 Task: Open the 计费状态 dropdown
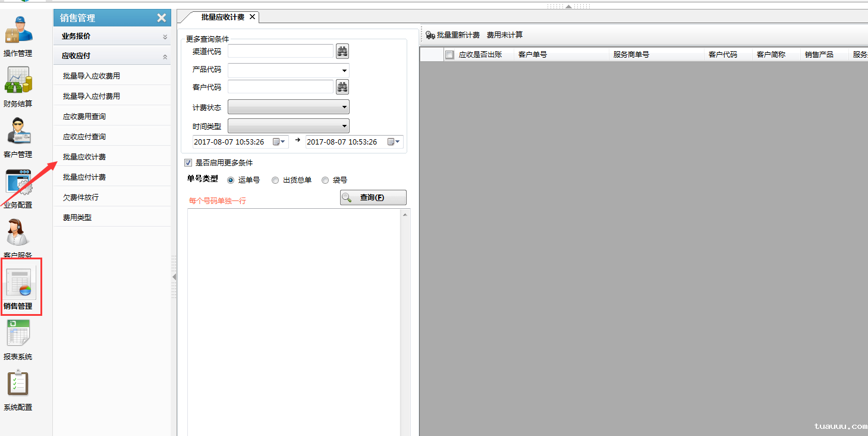(x=344, y=106)
